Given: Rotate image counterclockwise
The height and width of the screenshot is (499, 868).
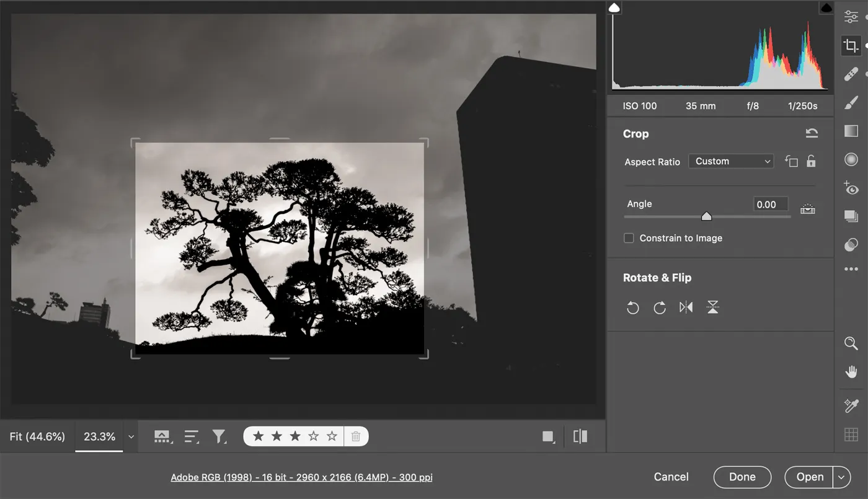Looking at the screenshot, I should click(x=632, y=307).
